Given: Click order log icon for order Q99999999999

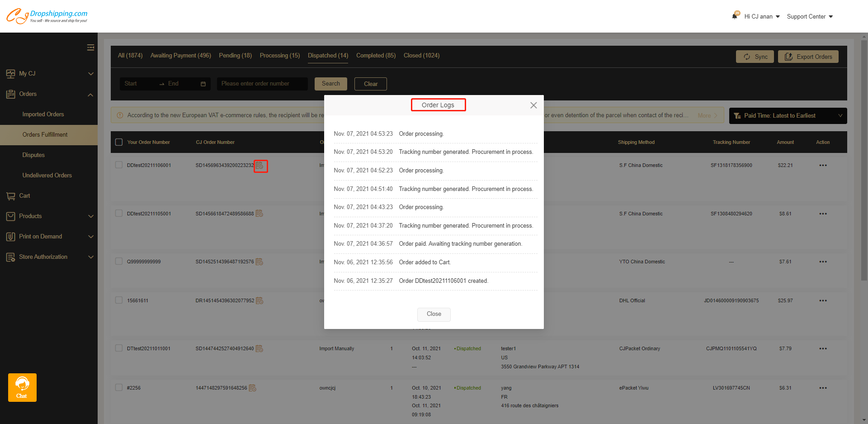Looking at the screenshot, I should [x=259, y=262].
